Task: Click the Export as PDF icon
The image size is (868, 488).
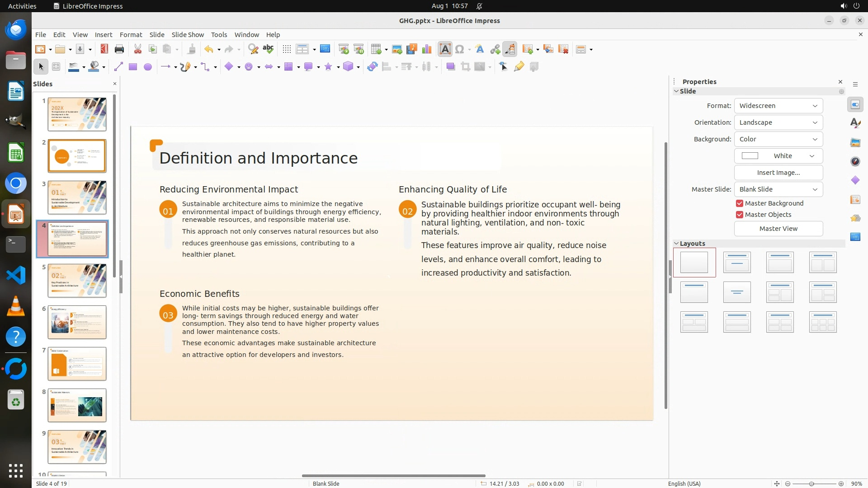Action: click(104, 49)
